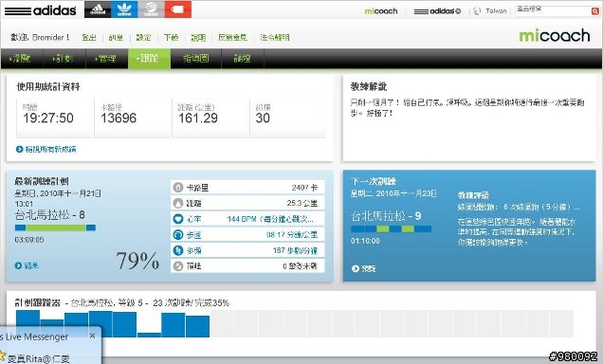Open the 預覽 preview link

tap(369, 268)
